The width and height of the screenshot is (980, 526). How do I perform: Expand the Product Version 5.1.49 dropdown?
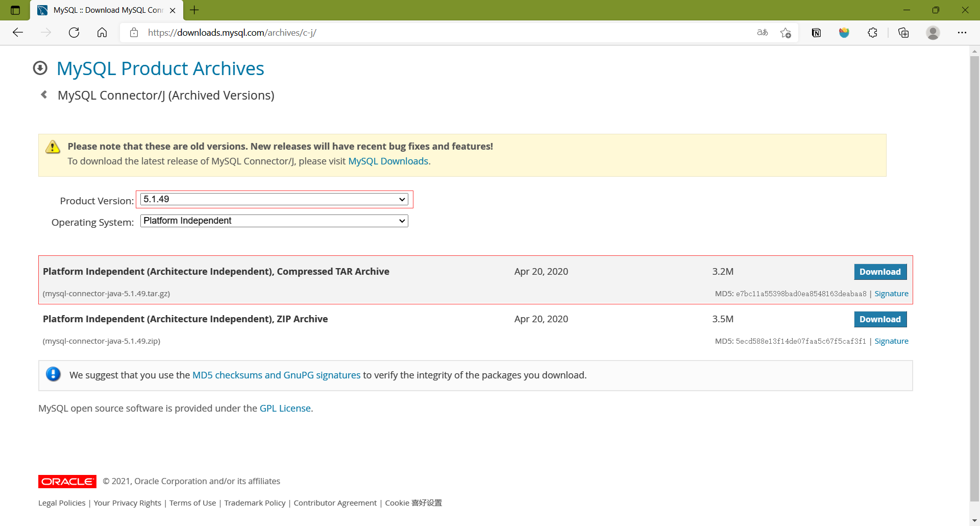[x=274, y=199]
